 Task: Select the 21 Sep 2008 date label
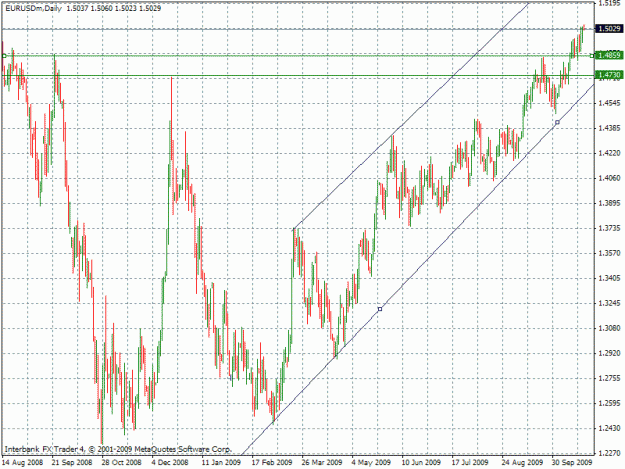point(72,463)
